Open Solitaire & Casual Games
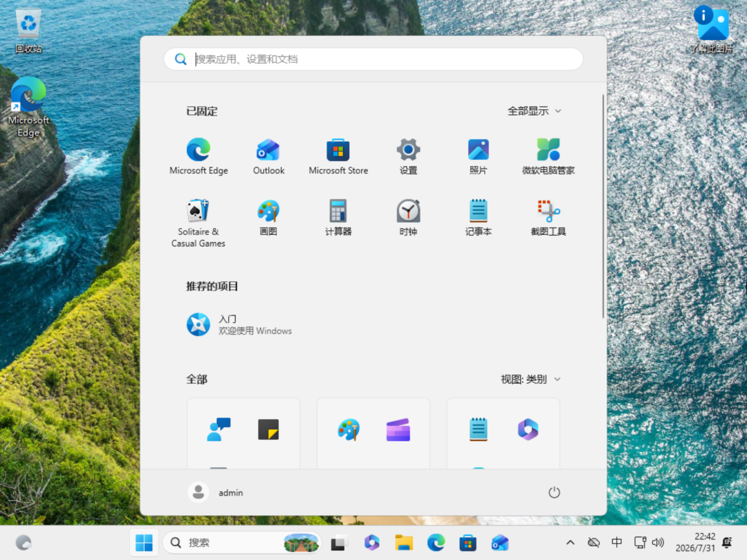747x560 pixels. coord(199,223)
